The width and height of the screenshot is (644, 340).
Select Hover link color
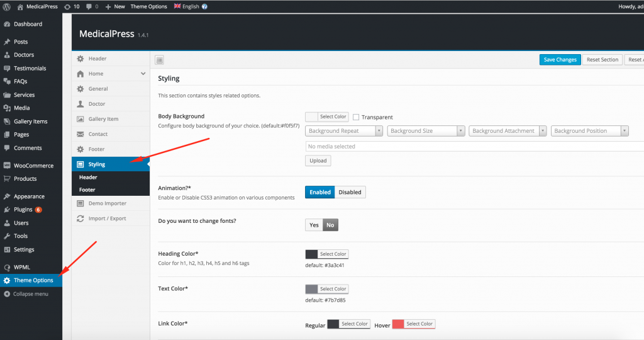[414, 324]
